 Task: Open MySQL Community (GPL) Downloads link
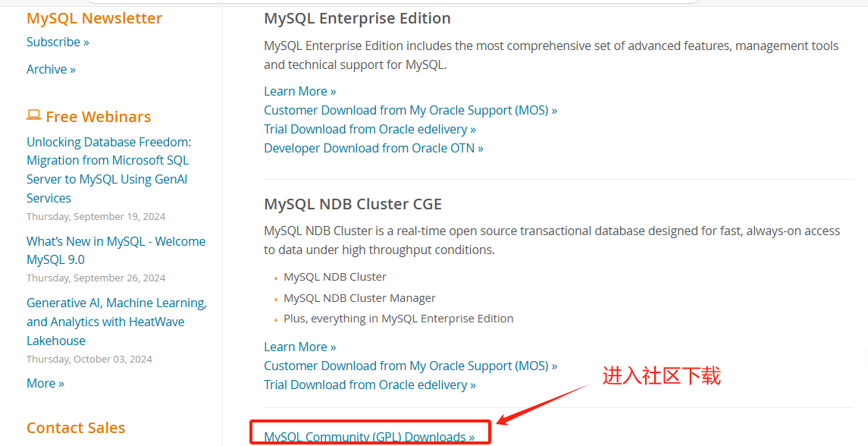point(369,437)
